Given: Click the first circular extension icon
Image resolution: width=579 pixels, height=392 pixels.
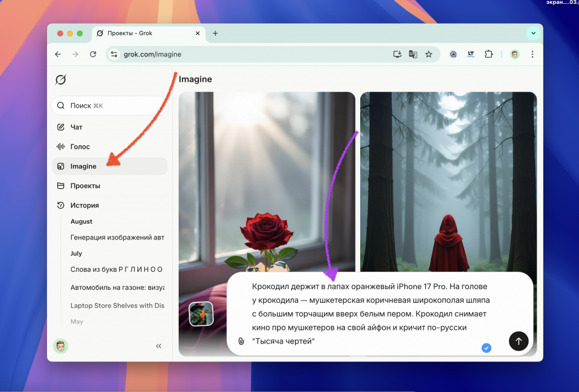Looking at the screenshot, I should pyautogui.click(x=453, y=55).
